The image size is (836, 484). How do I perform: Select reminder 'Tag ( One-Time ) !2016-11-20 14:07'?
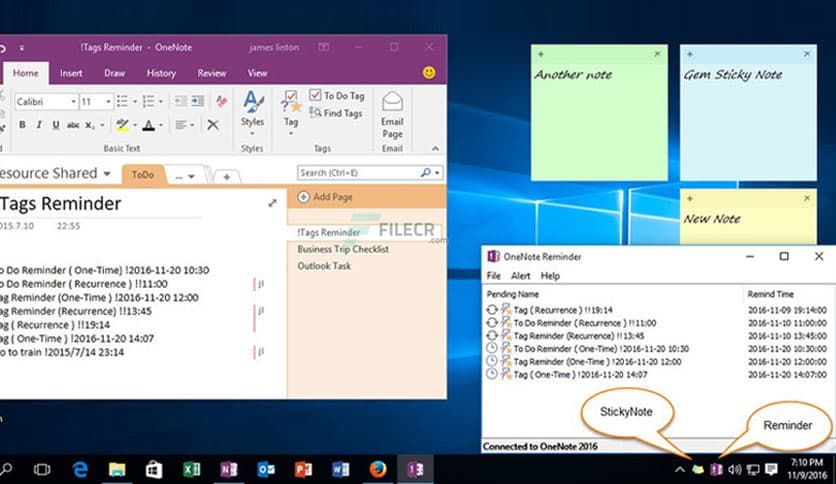click(581, 375)
